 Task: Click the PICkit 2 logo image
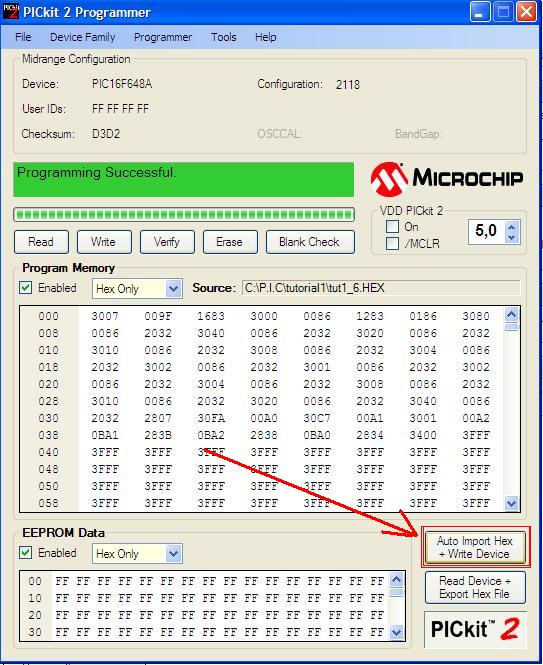475,629
